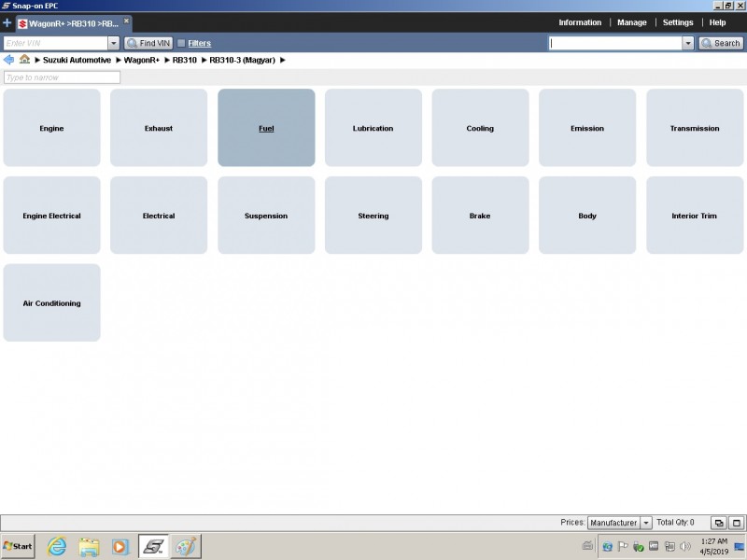Open the Steering category tile
This screenshot has height=560, width=747.
pos(373,216)
